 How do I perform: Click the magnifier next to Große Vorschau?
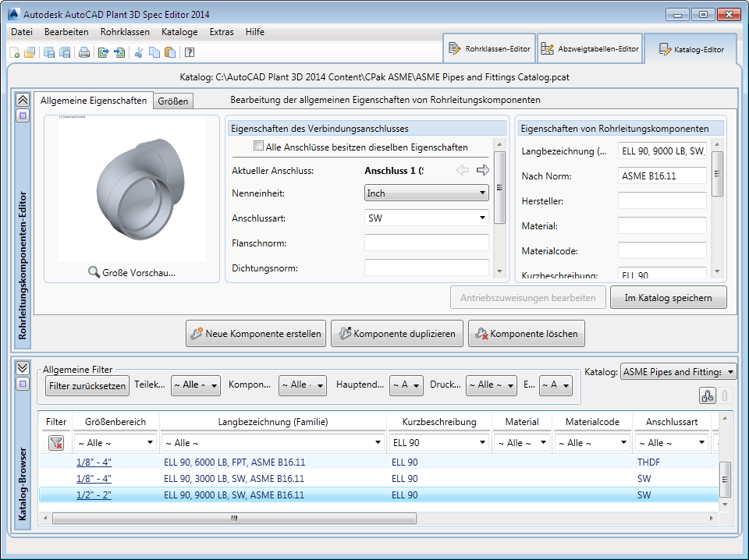coord(94,273)
